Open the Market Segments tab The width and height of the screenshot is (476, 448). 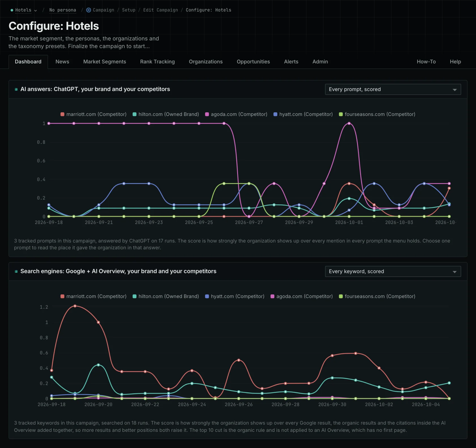click(105, 62)
